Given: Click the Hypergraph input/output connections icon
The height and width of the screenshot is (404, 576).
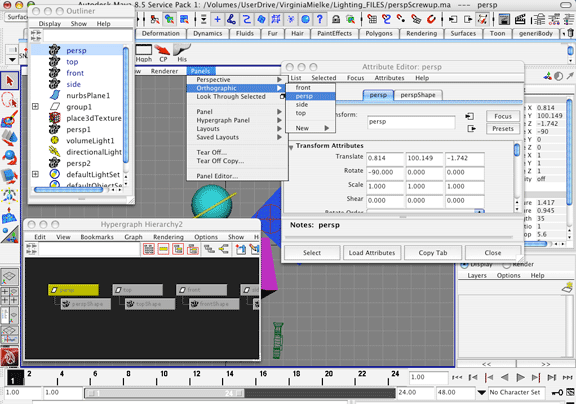Looking at the screenshot, I should (223, 249).
